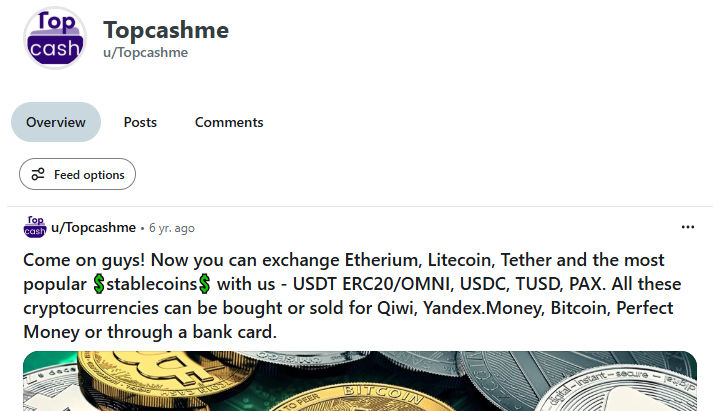Select the Overview tab
This screenshot has width=718, height=411.
(x=56, y=122)
